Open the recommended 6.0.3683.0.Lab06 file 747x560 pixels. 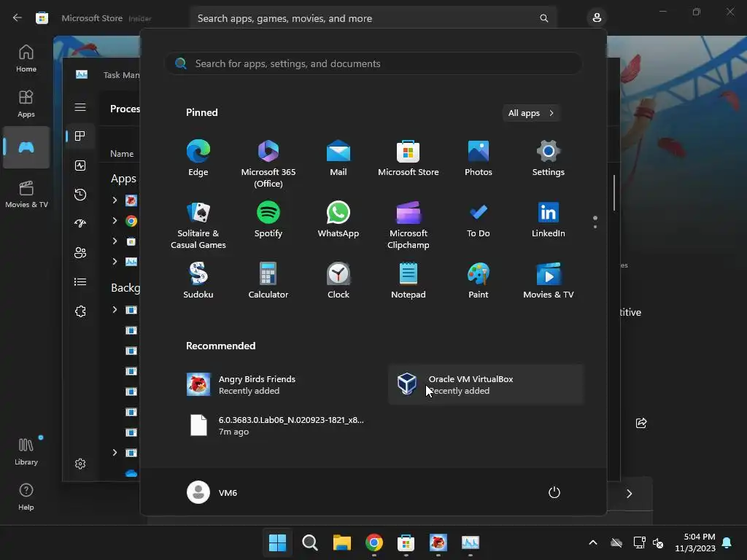click(x=276, y=426)
